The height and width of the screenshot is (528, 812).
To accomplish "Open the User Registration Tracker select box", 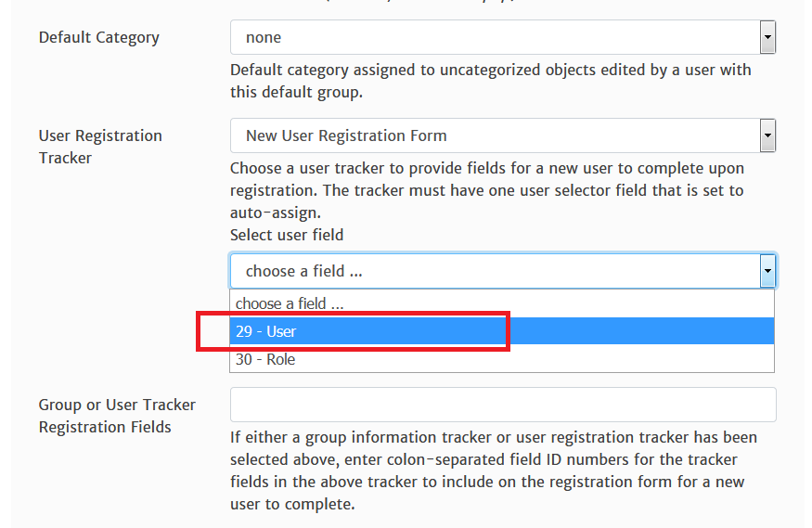I will click(x=503, y=135).
